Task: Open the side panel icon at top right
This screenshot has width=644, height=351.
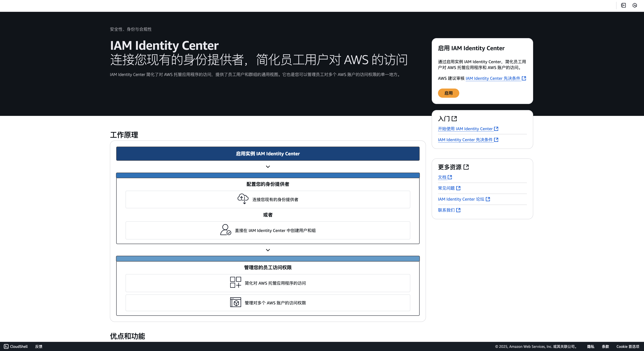Action: [623, 5]
